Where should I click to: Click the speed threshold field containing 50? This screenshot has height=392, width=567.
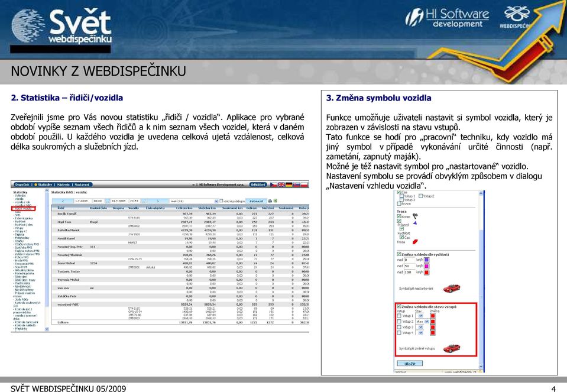tap(409, 266)
